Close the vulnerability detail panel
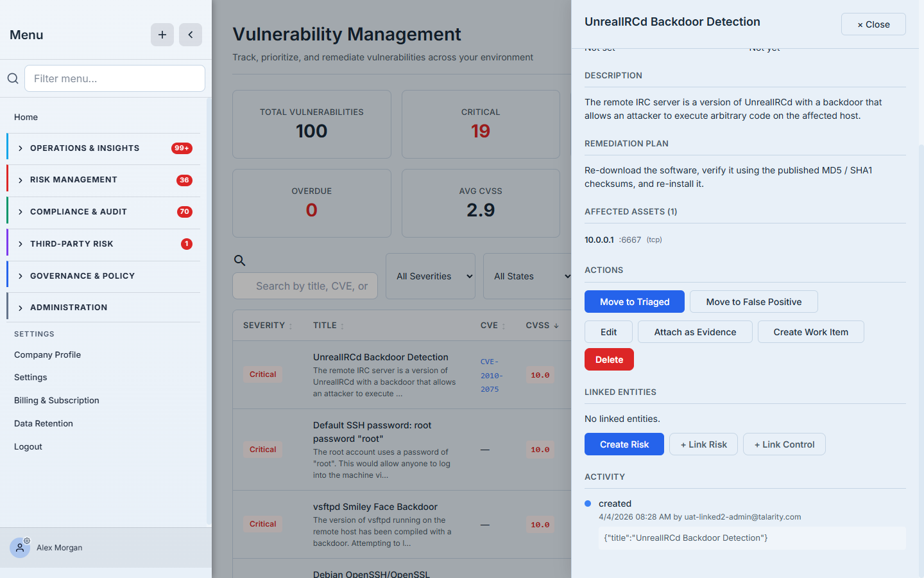Image resolution: width=924 pixels, height=578 pixels. (873, 24)
